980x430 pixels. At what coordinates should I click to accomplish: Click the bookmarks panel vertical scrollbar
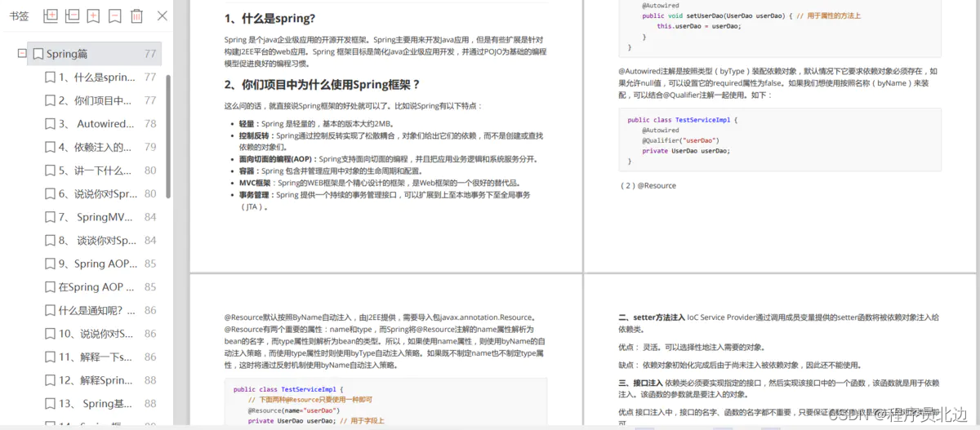tap(168, 136)
